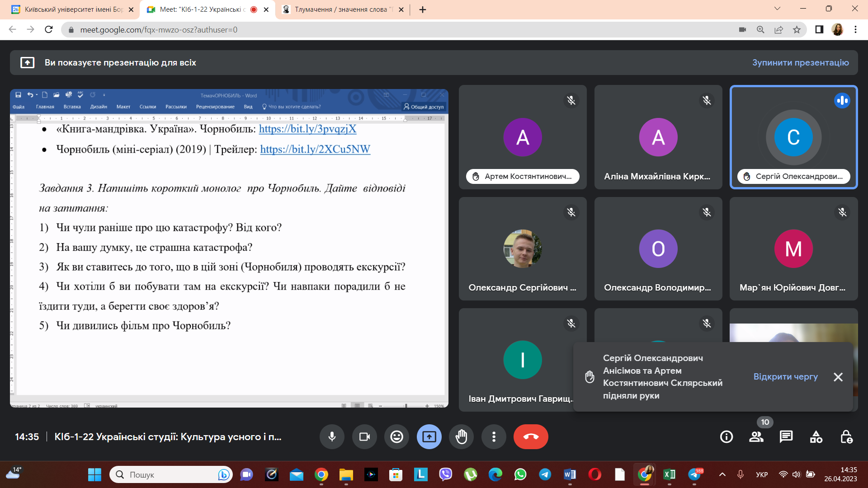The height and width of the screenshot is (488, 868).
Task: Click Зупинити презентацію to stop presenting
Action: tap(800, 62)
